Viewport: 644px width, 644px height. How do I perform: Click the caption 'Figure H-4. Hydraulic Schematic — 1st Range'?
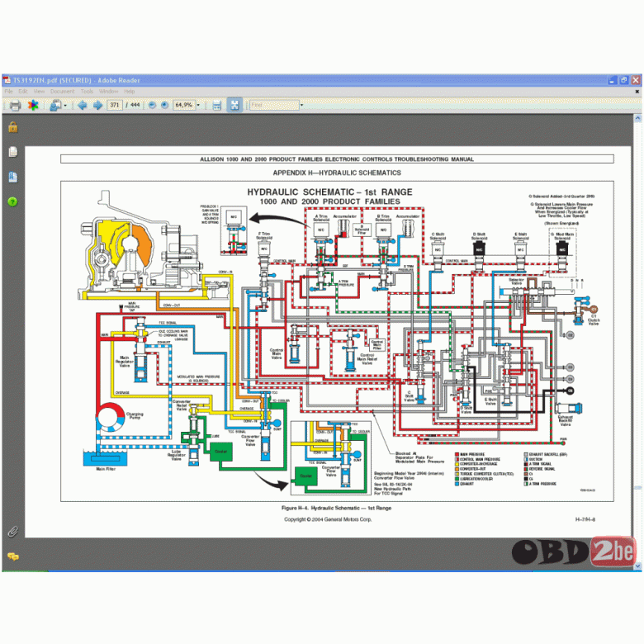click(336, 508)
